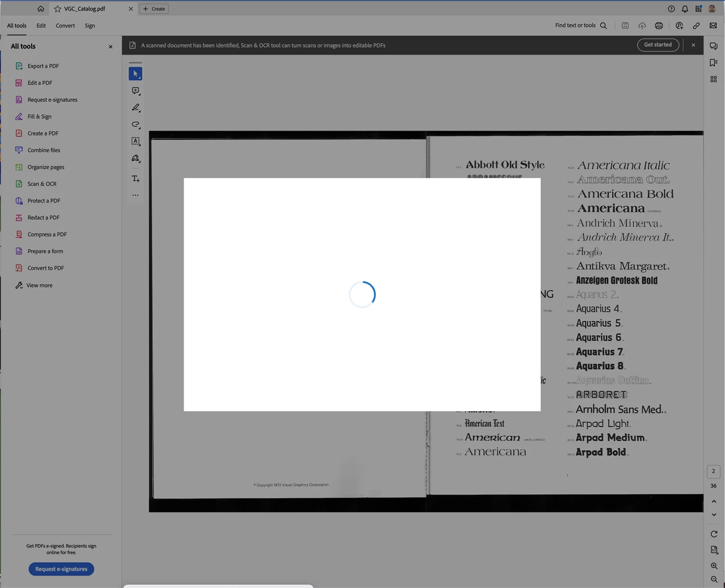Open the Convert menu
Screen dimensions: 725x588
[65, 26]
